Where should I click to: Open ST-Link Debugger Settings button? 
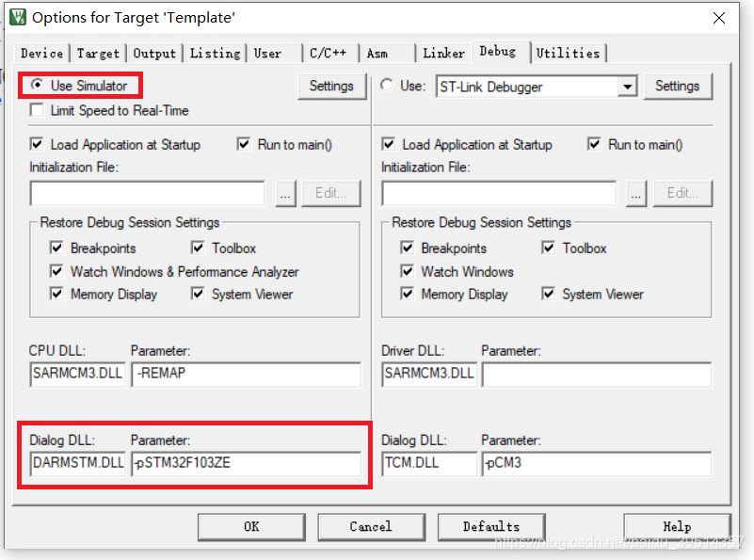(678, 86)
